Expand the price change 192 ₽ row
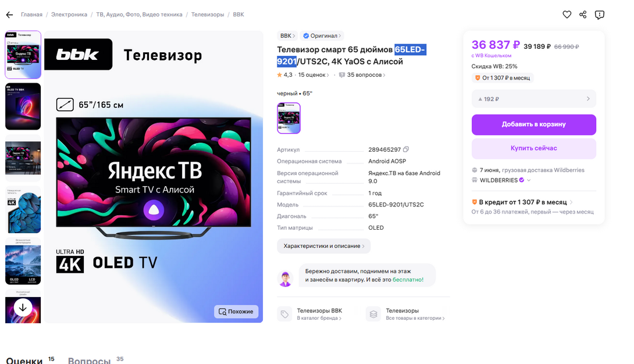Screen dimensions: 634x364 coord(533,99)
